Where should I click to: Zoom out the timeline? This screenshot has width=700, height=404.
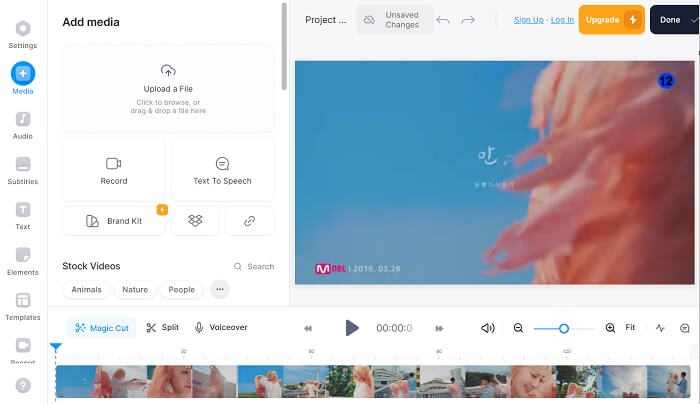click(x=518, y=328)
